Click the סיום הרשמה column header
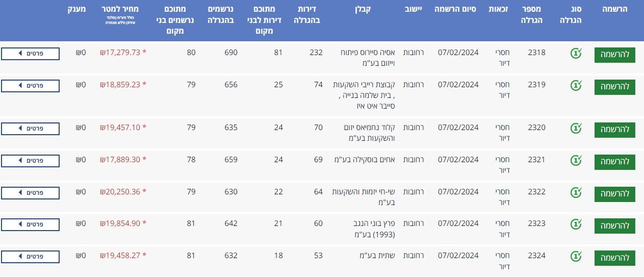This screenshot has height=277, width=644. click(x=455, y=10)
